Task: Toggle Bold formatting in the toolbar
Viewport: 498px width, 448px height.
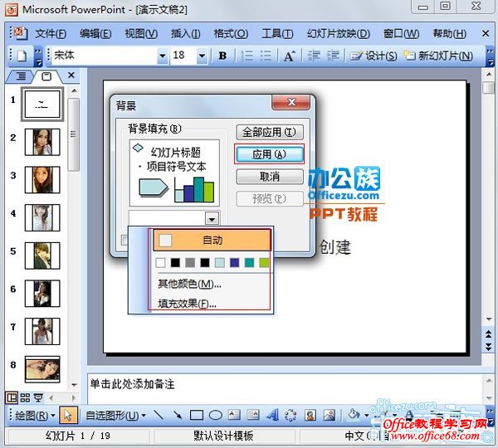Action: 222,56
